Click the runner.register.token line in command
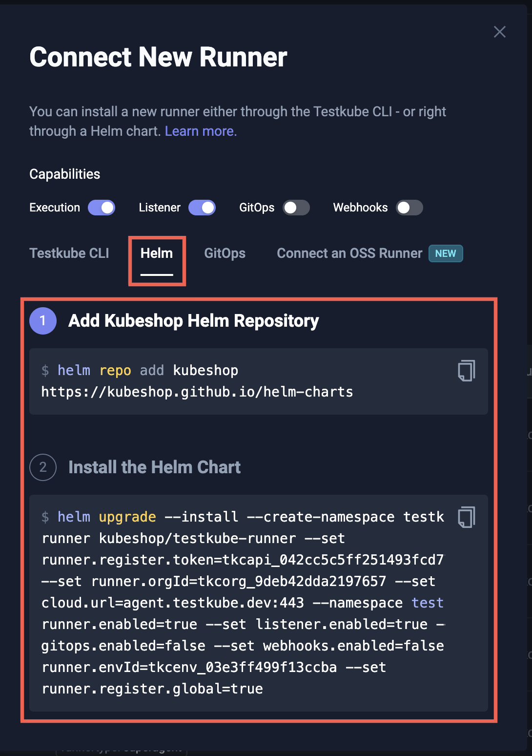The height and width of the screenshot is (756, 532). pyautogui.click(x=243, y=560)
